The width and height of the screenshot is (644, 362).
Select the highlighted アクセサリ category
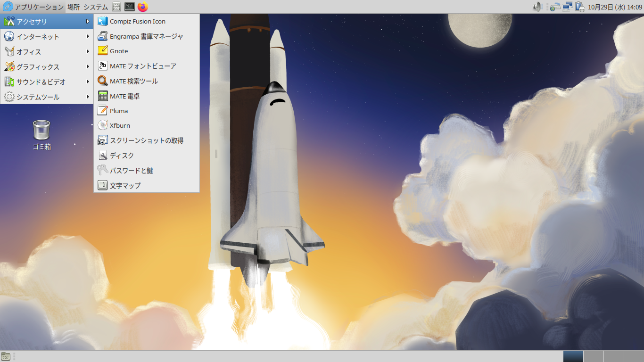click(x=47, y=21)
